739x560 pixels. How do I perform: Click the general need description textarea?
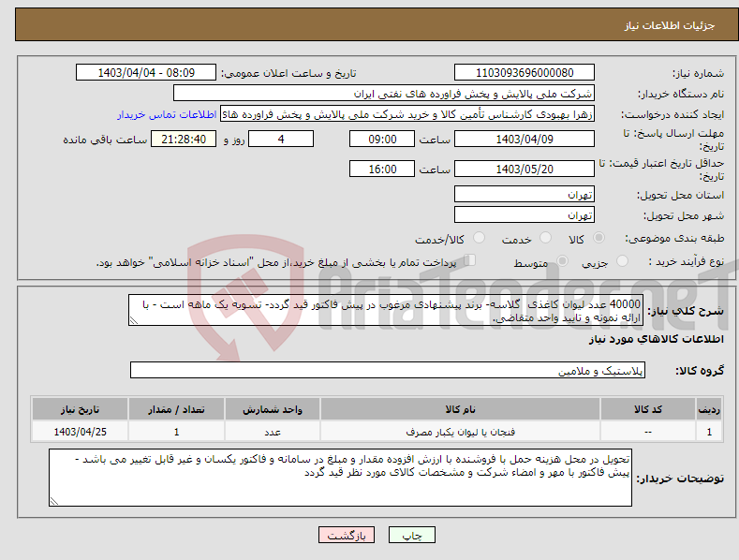(386, 310)
